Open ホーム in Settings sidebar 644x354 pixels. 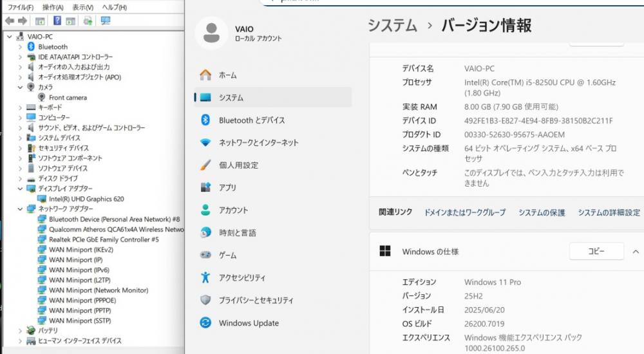[272, 75]
